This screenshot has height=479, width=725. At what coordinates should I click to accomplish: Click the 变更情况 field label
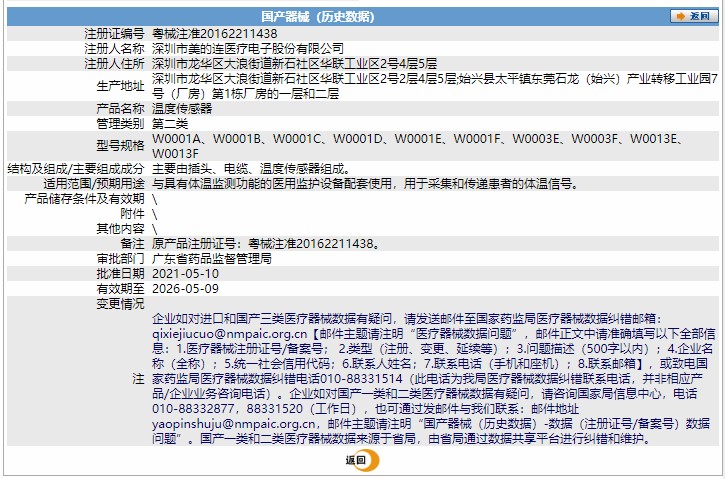(x=120, y=304)
